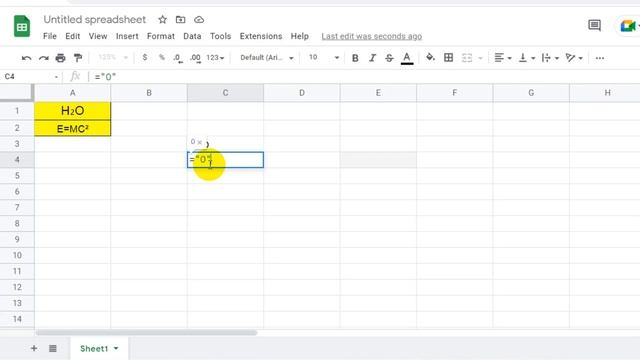Star the Untitled spreadsheet

tap(162, 19)
